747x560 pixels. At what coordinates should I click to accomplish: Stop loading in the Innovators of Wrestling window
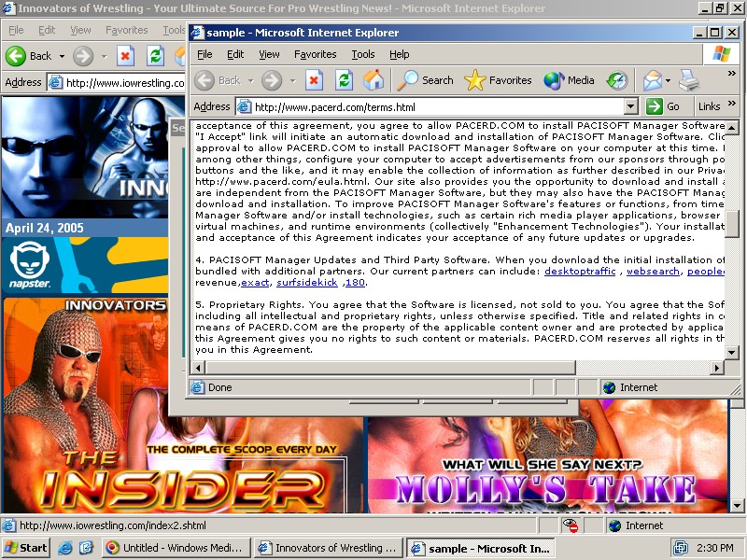pos(125,56)
